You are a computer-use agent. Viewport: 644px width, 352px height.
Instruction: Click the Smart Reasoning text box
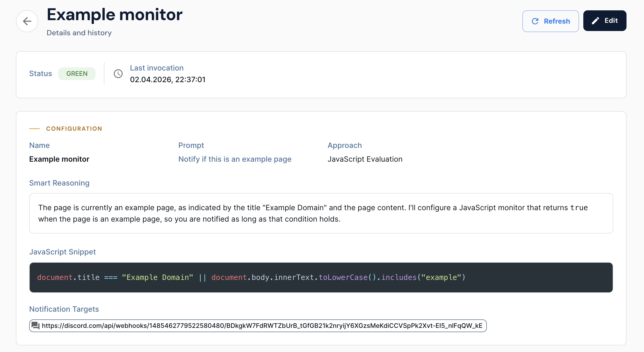tap(321, 213)
